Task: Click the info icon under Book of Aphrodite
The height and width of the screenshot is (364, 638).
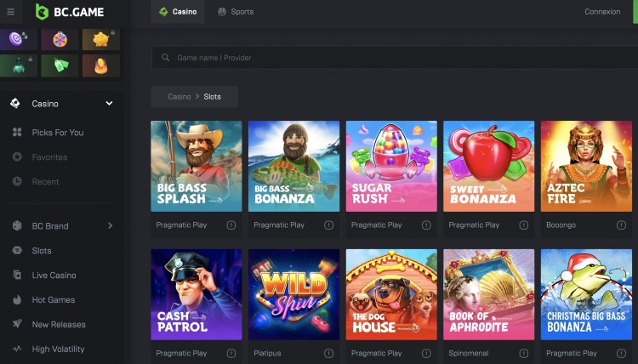Action: pyautogui.click(x=524, y=353)
